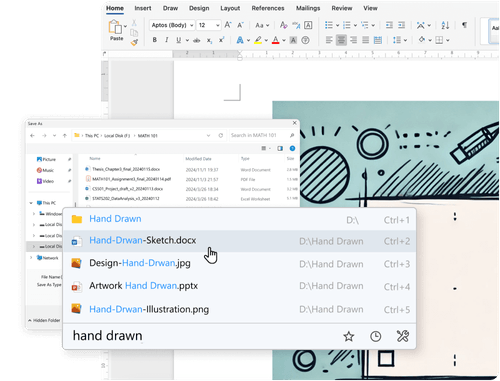Go to the Design tab
The image size is (500, 381).
click(x=199, y=8)
